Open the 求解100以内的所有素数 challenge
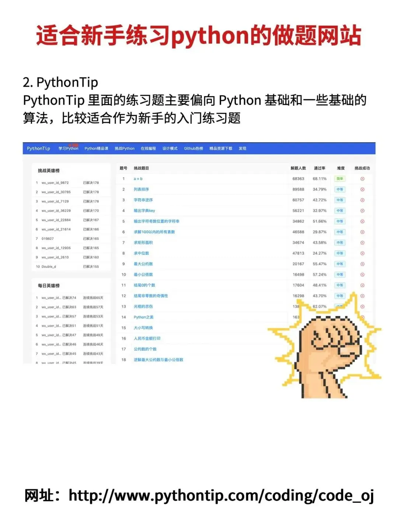The width and height of the screenshot is (398, 532). pos(154,232)
